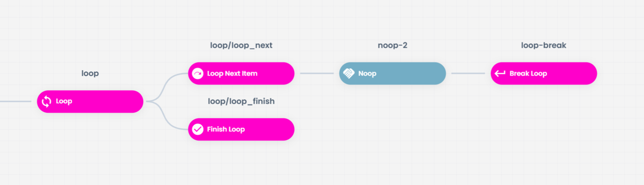Click the "loop" label above the Loop node

pyautogui.click(x=90, y=74)
